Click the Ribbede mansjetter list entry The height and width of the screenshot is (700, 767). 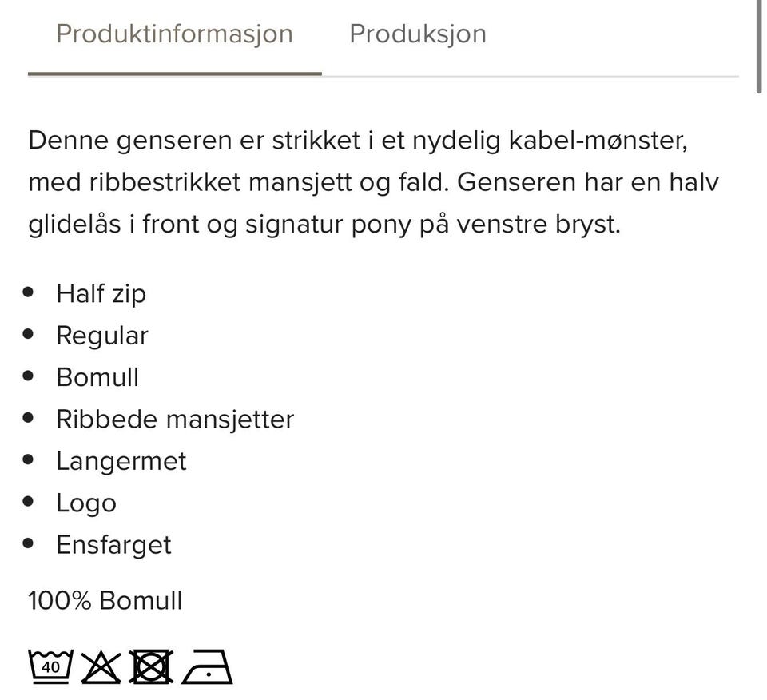point(174,419)
